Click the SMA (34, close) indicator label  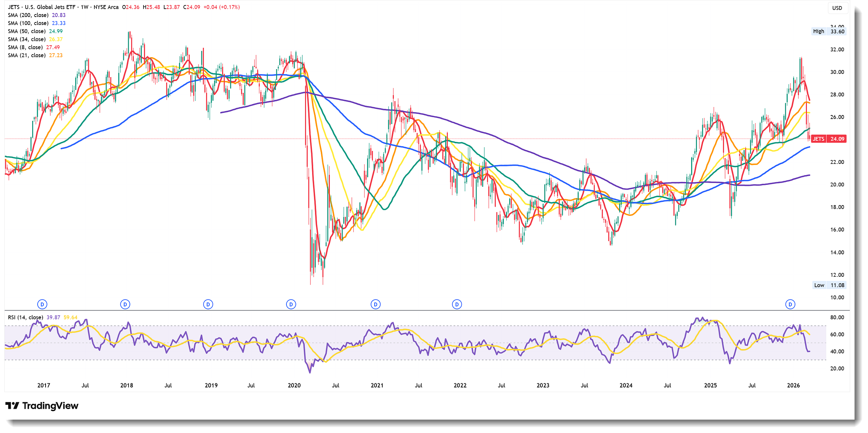click(x=27, y=39)
